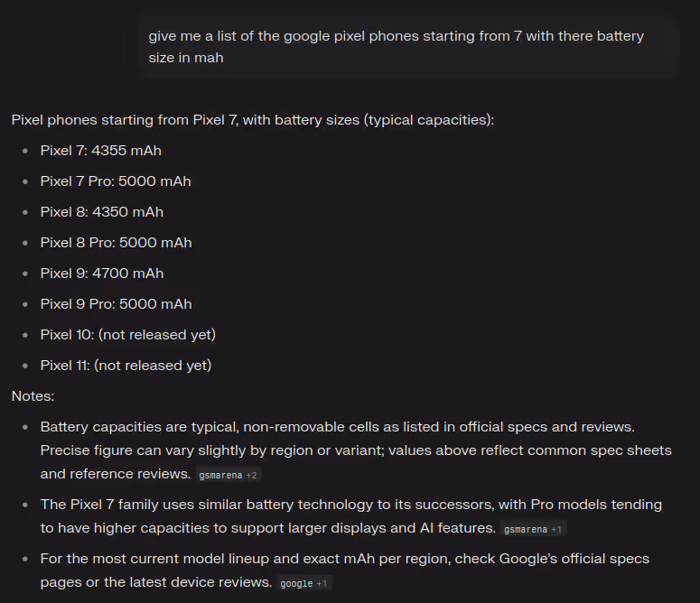Select the 'Pixel 7 Pro: 5000 mAh' entry
700x603 pixels.
click(116, 181)
